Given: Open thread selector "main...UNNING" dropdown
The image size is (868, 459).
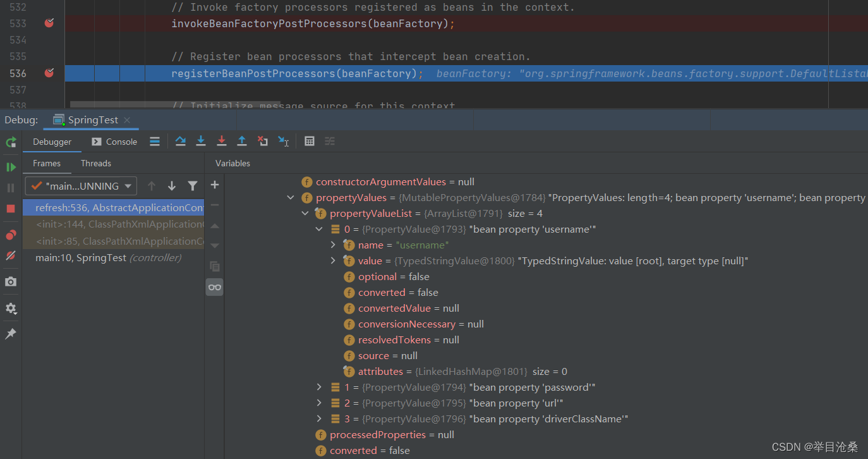Looking at the screenshot, I should point(81,186).
